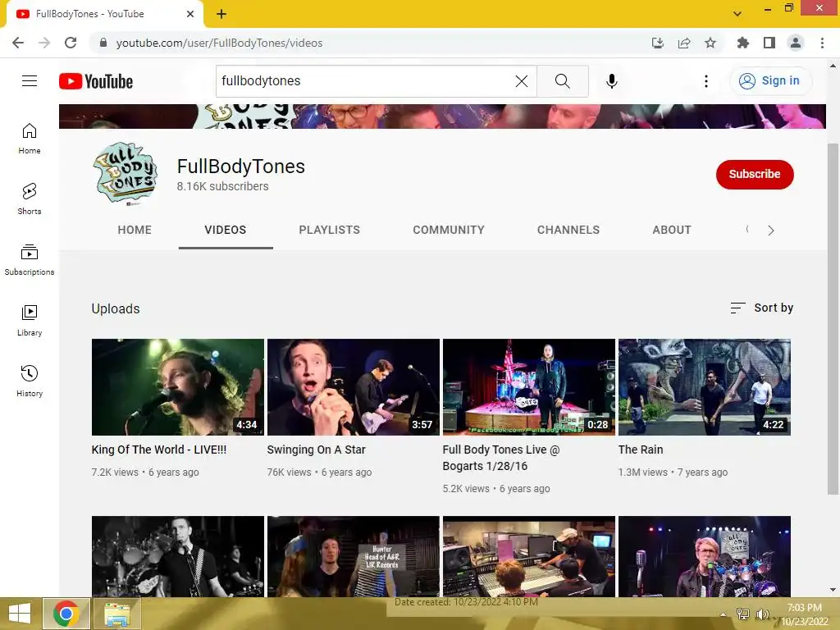Open the Chrome profile avatar
This screenshot has width=840, height=630.
point(796,43)
